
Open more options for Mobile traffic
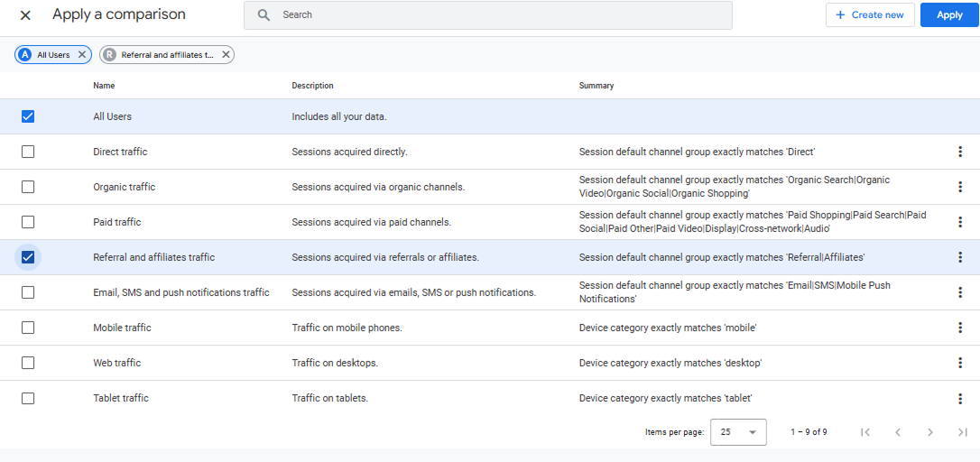tap(960, 328)
